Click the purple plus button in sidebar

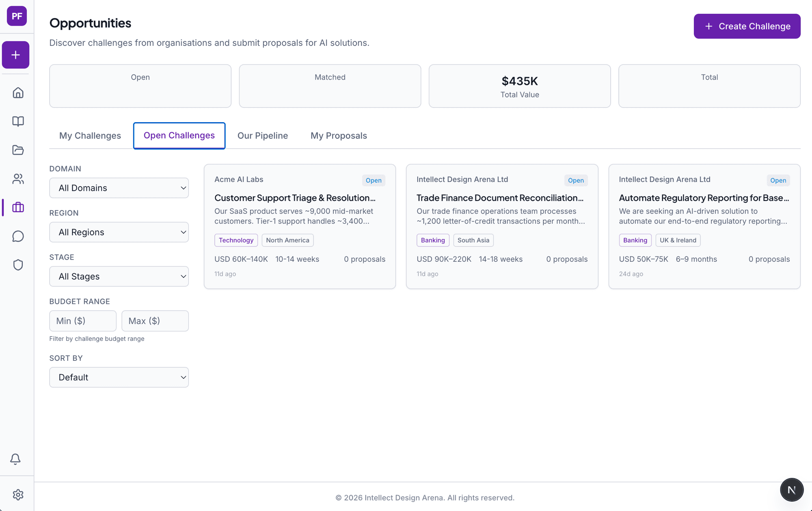[15, 55]
